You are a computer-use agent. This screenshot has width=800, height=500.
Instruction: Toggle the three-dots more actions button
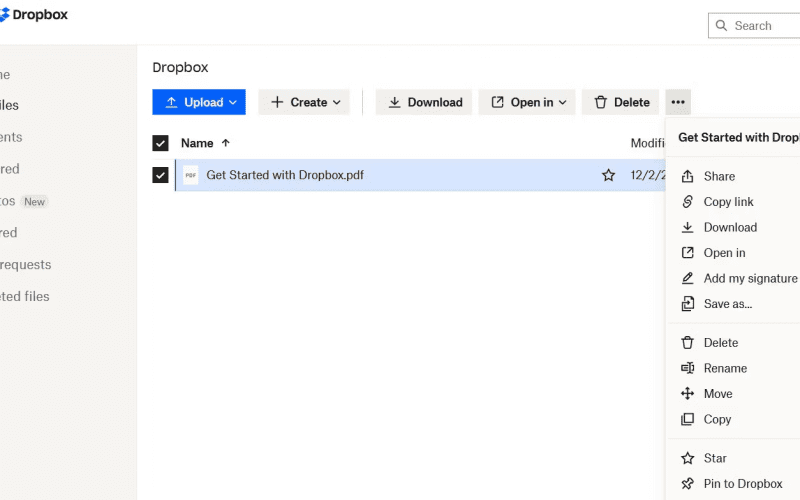tap(678, 102)
